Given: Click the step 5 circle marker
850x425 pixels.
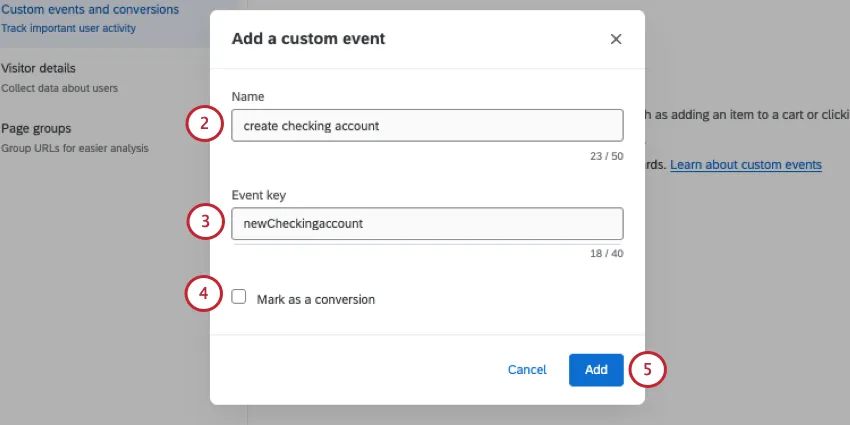Looking at the screenshot, I should (647, 369).
